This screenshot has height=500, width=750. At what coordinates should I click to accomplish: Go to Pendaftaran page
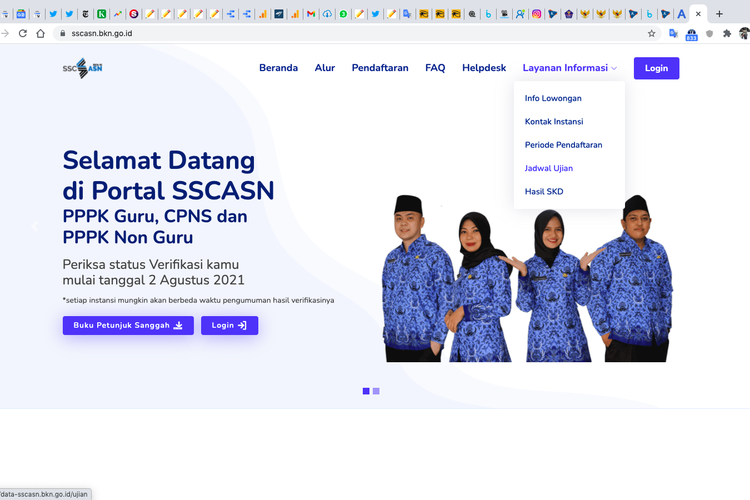click(x=380, y=68)
